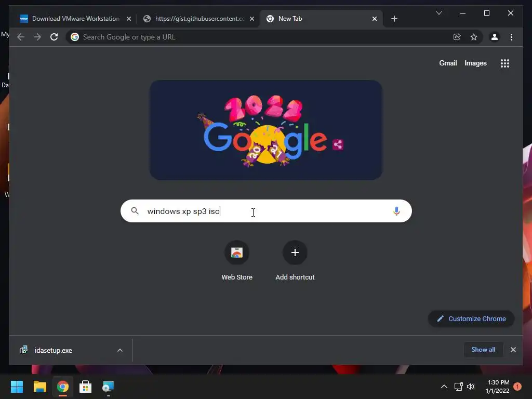Open the notification badge in the tray
532x399 pixels.
point(517,387)
